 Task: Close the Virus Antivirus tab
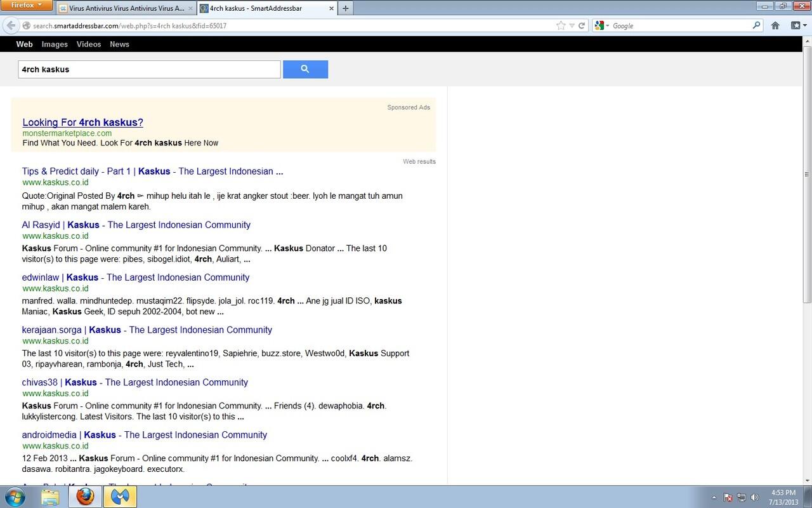(191, 8)
